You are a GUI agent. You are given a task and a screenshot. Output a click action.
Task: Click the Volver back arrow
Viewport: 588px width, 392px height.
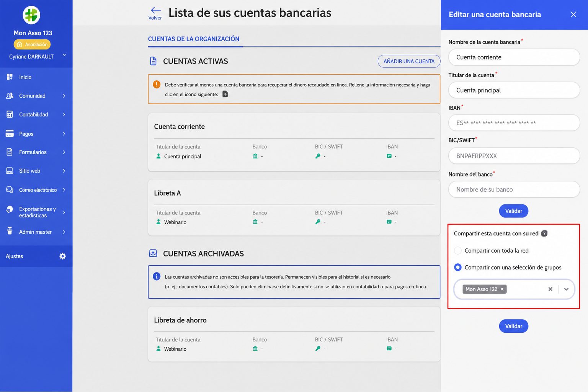point(155,10)
